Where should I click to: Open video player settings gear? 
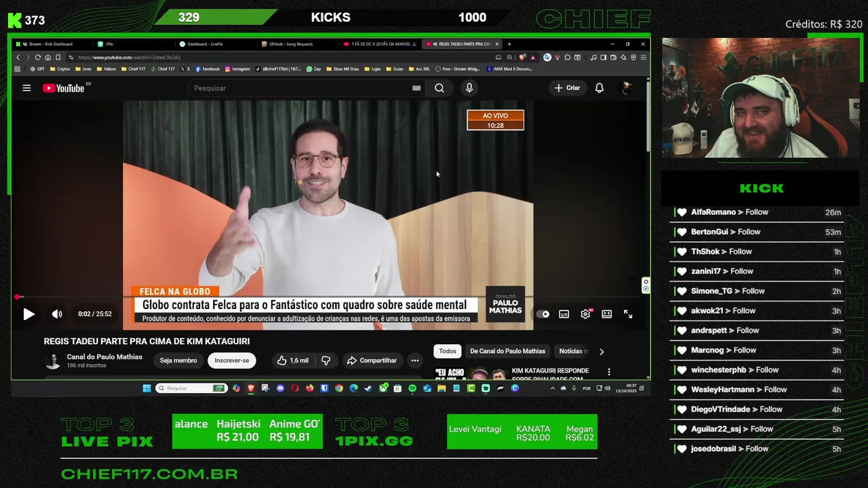tap(586, 314)
